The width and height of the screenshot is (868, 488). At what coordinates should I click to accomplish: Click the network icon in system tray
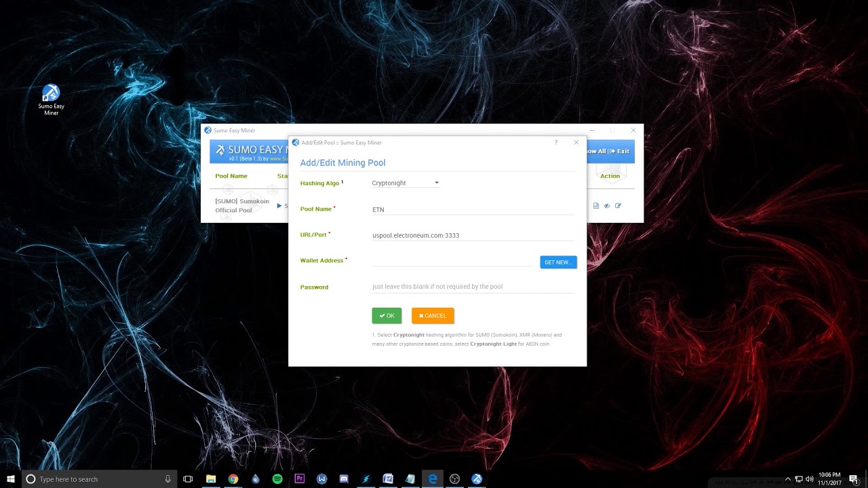coord(799,479)
